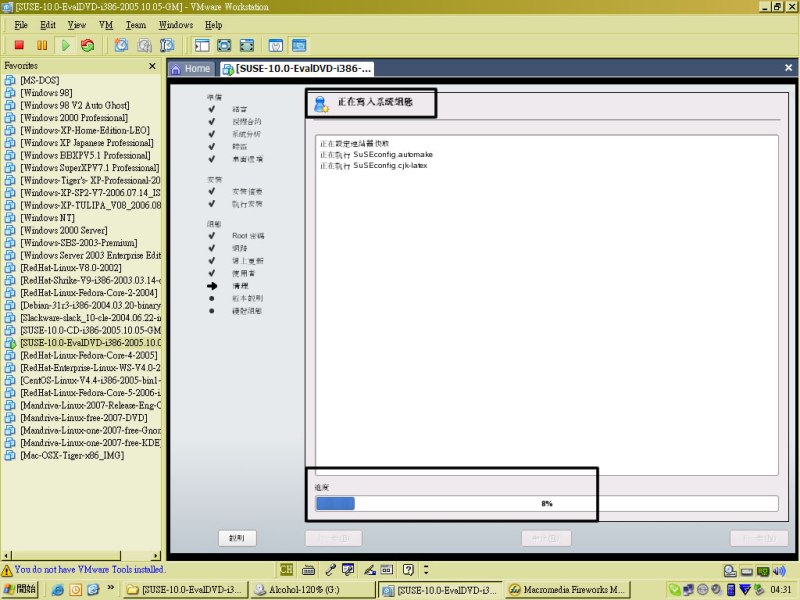Screen dimensions: 800x600
Task: Click the help button in installer sidebar
Action: 237,538
